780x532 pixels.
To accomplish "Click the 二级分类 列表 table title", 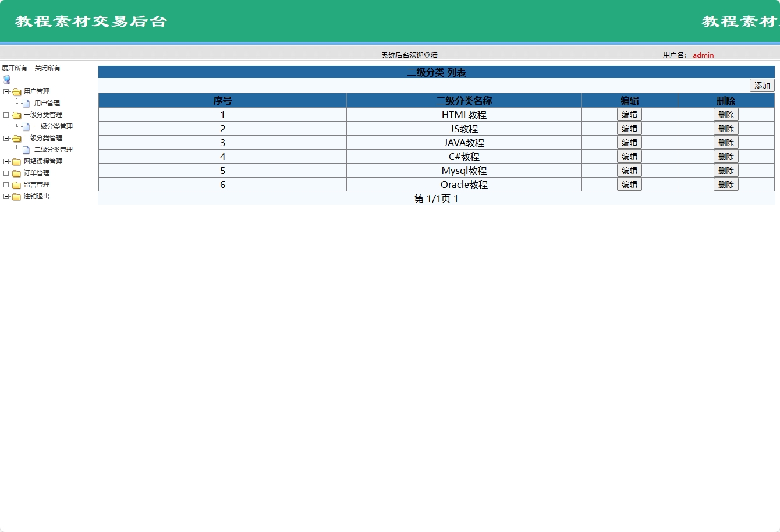I will [437, 72].
